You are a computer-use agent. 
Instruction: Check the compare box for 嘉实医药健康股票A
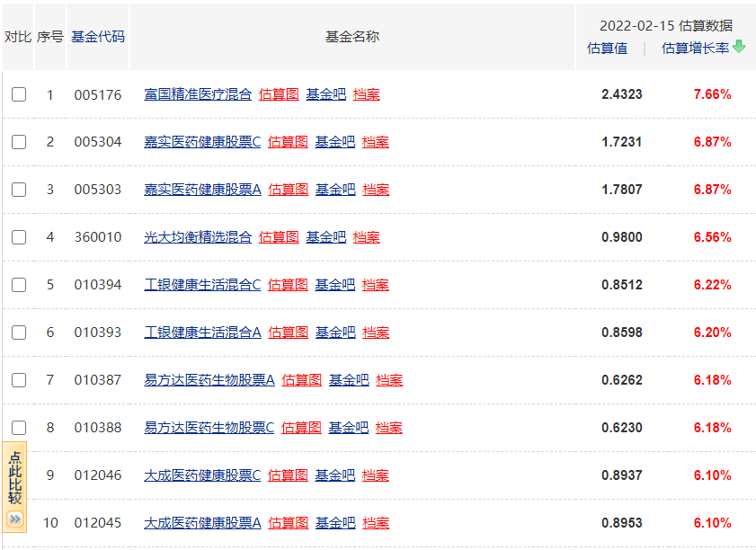coord(19,190)
